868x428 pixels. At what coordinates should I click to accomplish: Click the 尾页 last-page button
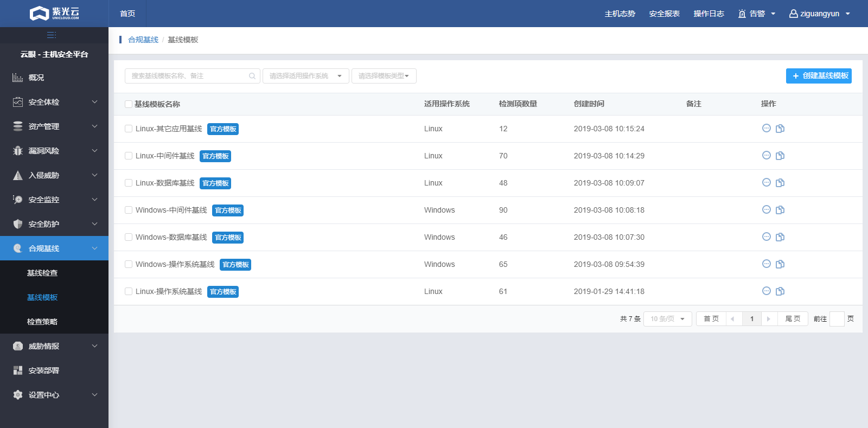click(793, 319)
